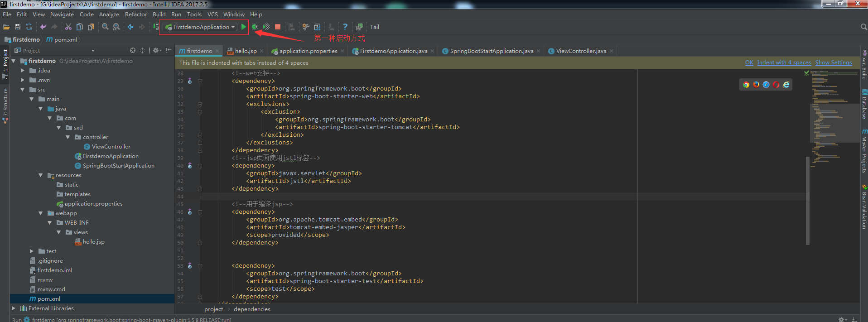Open Find with the magnifier icon
Viewport: 868px width, 322px height.
click(105, 27)
